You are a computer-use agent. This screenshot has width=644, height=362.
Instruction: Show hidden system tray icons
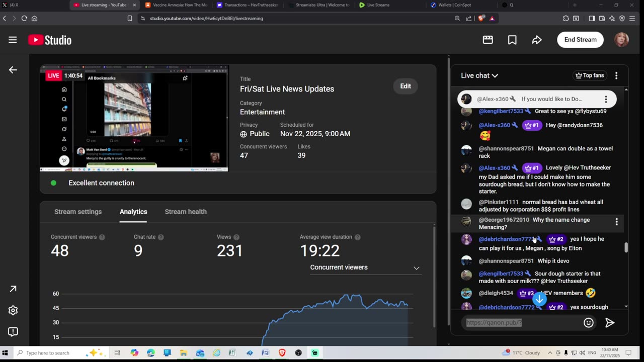(550, 353)
